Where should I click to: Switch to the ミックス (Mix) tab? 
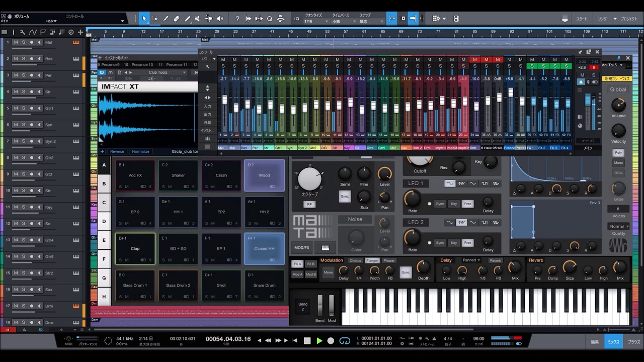coord(613,341)
